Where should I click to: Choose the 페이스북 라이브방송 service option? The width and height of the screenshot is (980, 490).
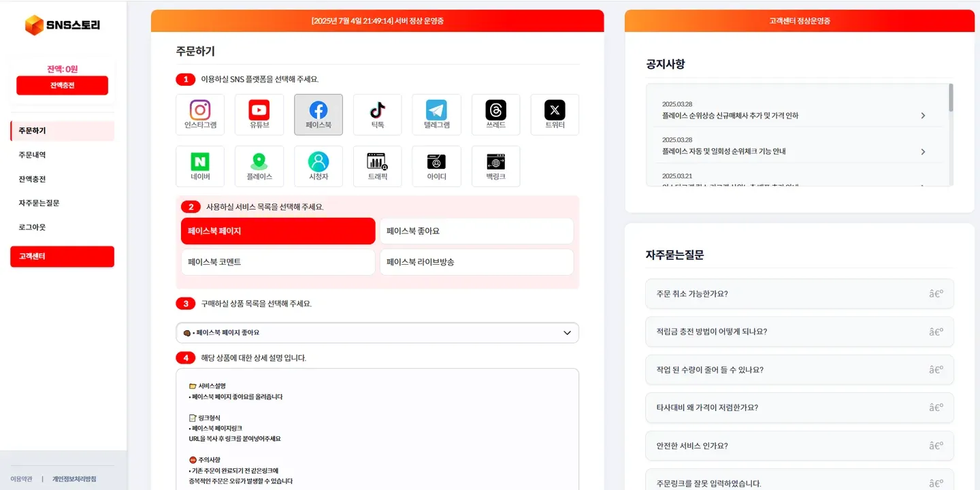click(476, 262)
